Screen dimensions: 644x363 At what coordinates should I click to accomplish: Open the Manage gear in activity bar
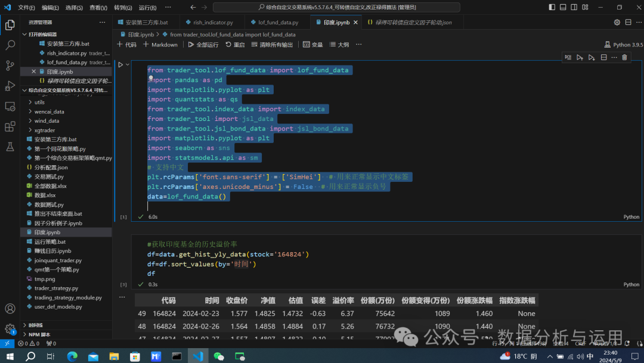[x=10, y=328]
